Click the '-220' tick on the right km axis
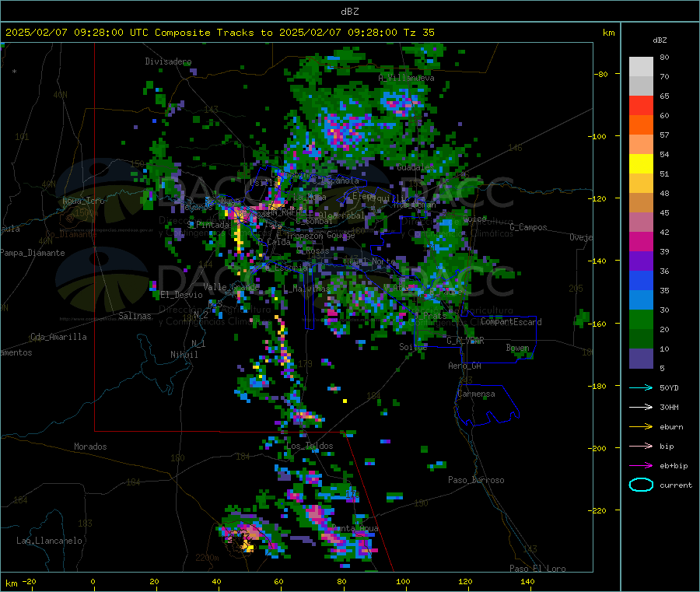Viewport: 700px width, 592px height. pyautogui.click(x=597, y=510)
